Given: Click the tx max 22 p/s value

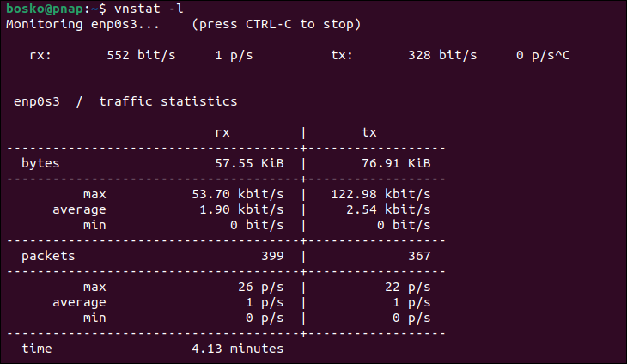Looking at the screenshot, I should point(408,288).
